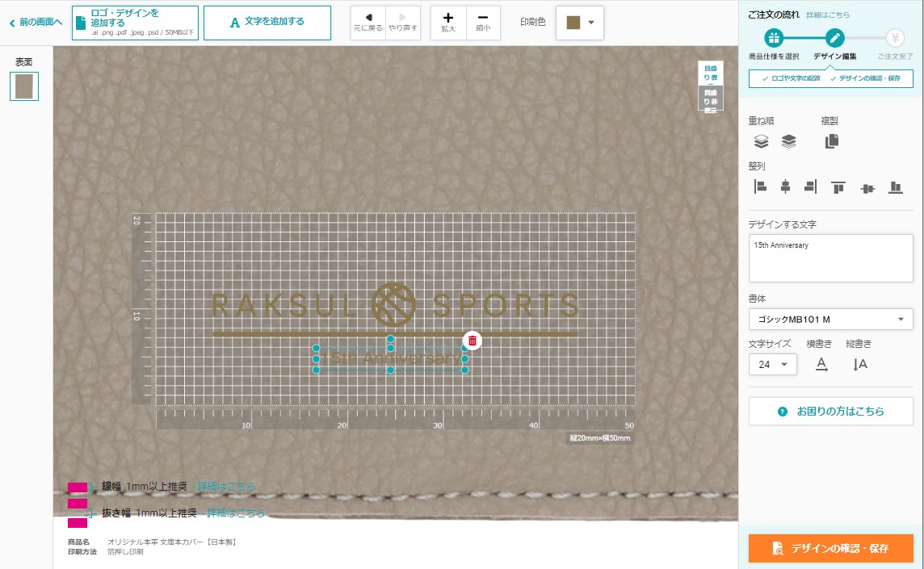Zoom in with the 拡大 plus button

[448, 23]
